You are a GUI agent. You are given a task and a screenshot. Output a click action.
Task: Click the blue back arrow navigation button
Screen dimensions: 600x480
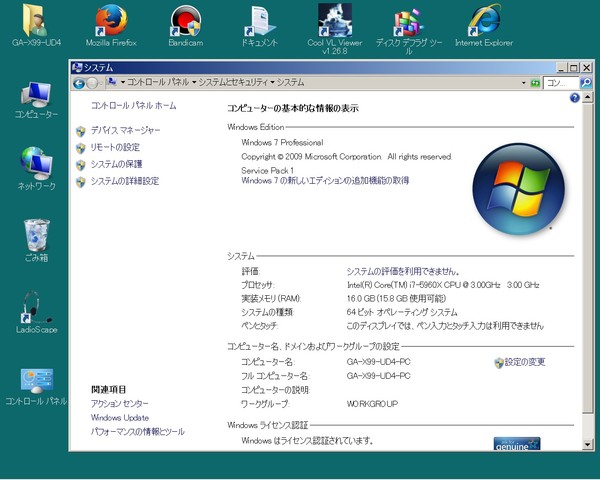[x=79, y=83]
